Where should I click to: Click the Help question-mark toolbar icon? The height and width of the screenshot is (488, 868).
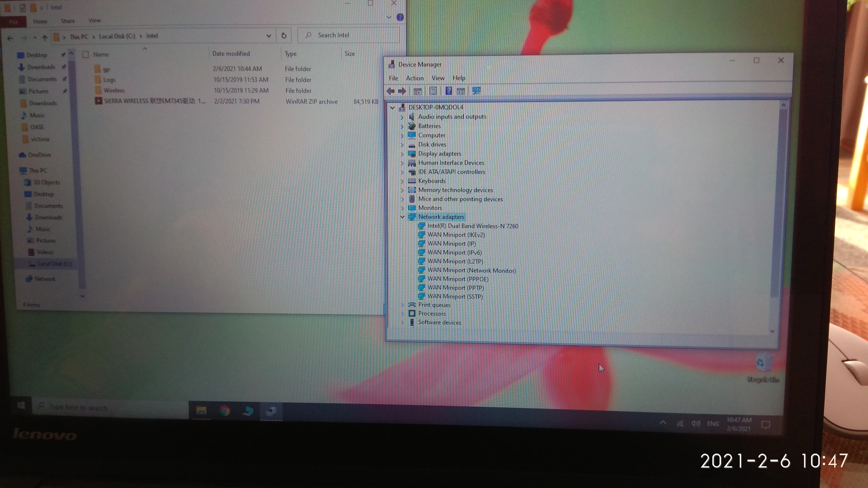(448, 91)
